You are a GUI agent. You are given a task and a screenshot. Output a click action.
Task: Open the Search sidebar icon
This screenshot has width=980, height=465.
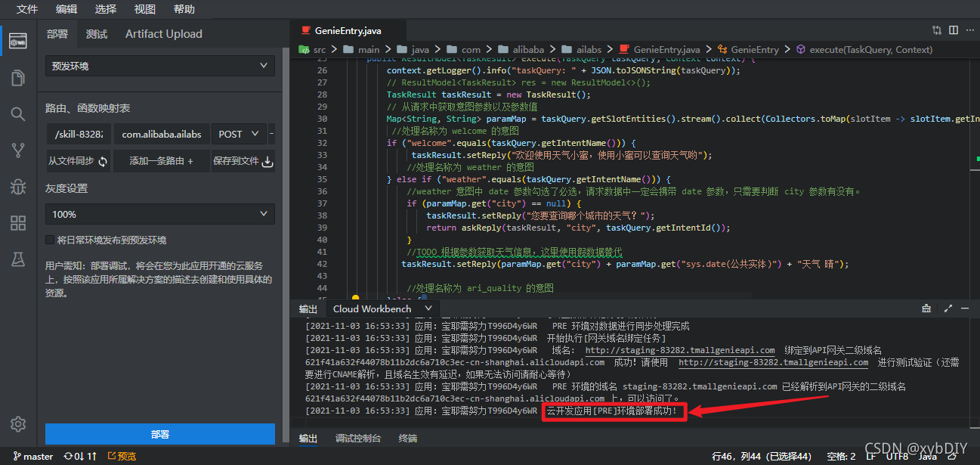coord(18,114)
